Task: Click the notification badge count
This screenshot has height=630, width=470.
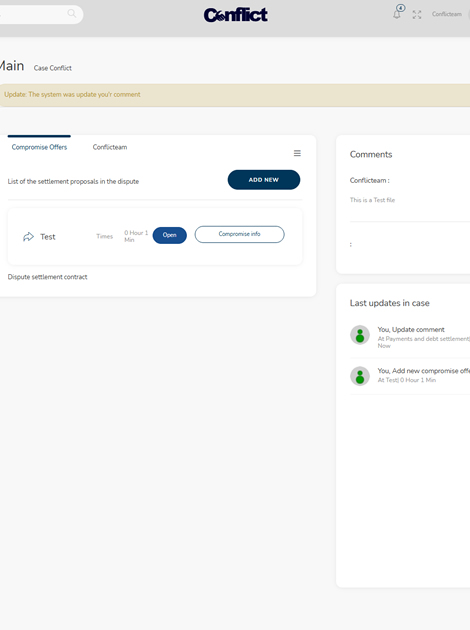Action: point(401,8)
